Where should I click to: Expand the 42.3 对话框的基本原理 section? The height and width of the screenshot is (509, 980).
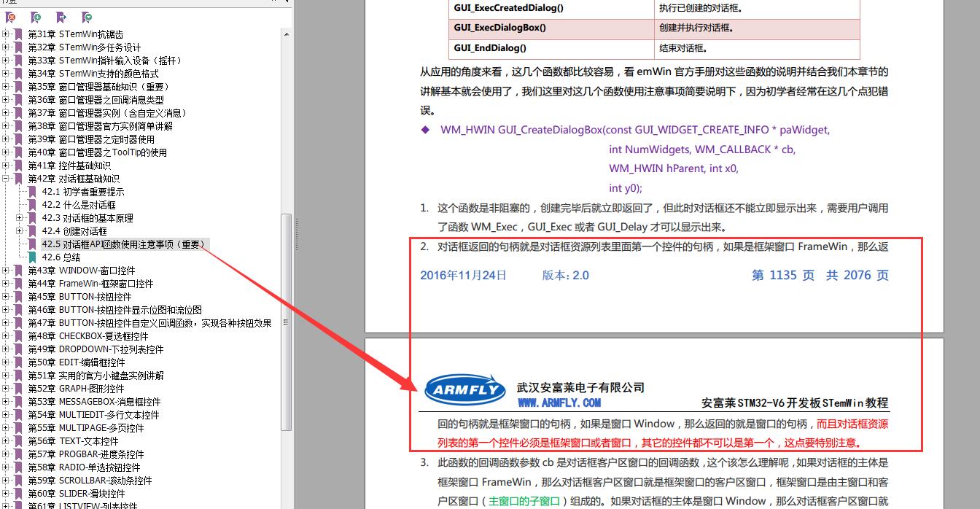click(20, 218)
